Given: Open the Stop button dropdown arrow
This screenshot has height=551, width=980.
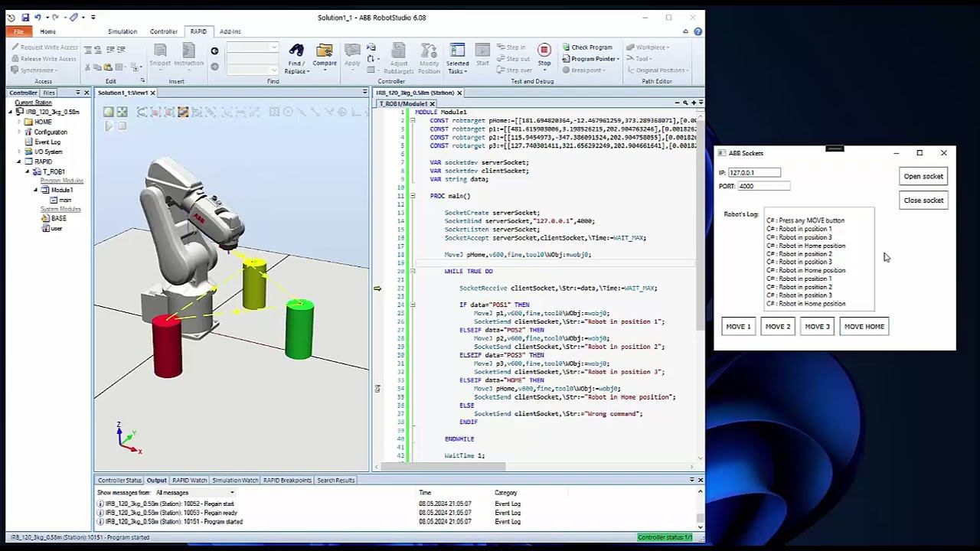Looking at the screenshot, I should (544, 70).
